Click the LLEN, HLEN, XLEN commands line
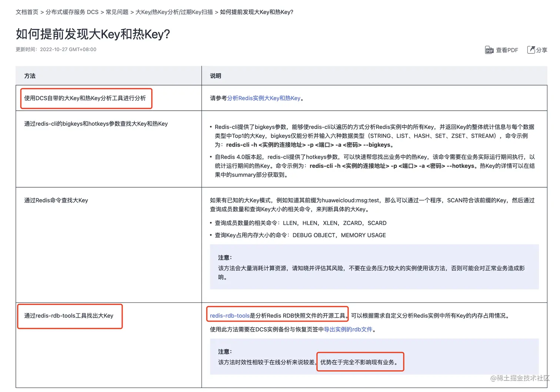The height and width of the screenshot is (392, 560). pos(301,223)
